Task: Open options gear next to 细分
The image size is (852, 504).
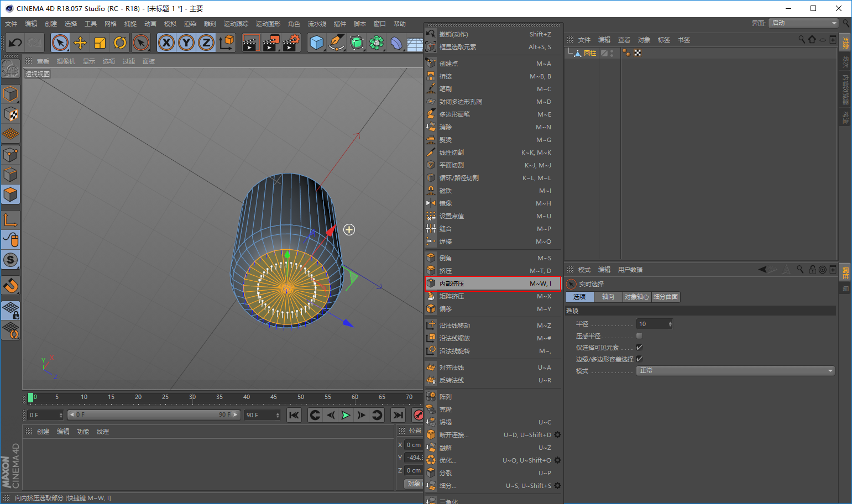Action: point(557,486)
